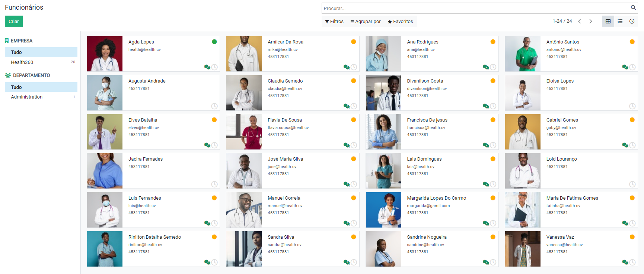Click search magnifier icon
The width and height of the screenshot is (644, 274).
tap(633, 8)
